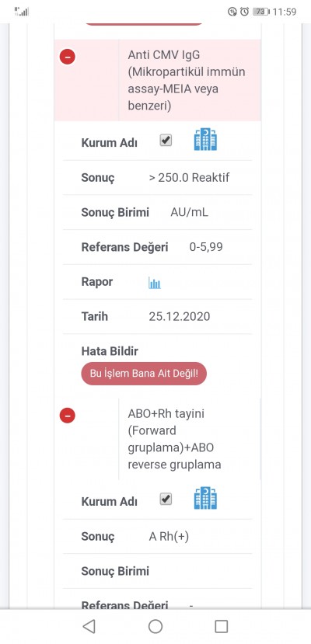The image size is (311, 644).
Task: Tap the signal strength indicator icon
Action: [22, 12]
